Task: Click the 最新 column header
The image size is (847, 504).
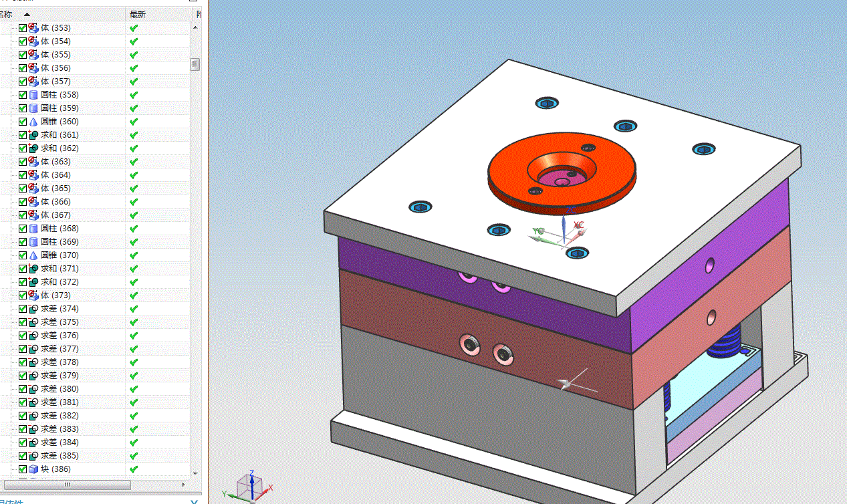Action: click(x=159, y=14)
